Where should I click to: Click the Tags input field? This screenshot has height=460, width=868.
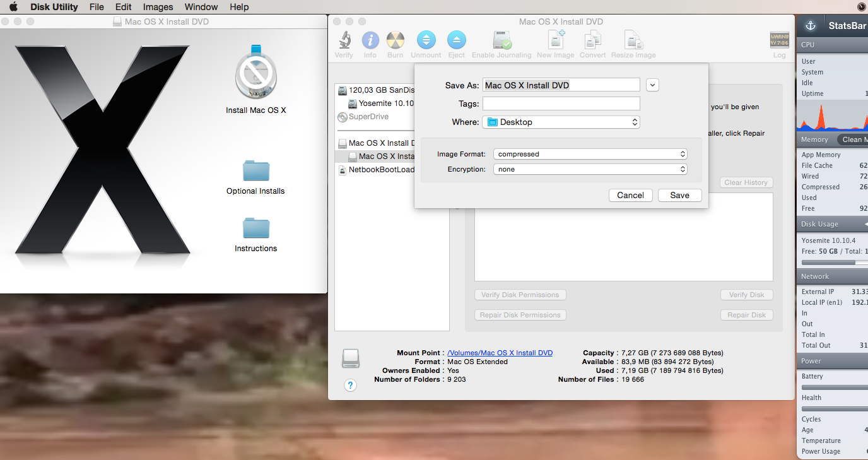561,103
